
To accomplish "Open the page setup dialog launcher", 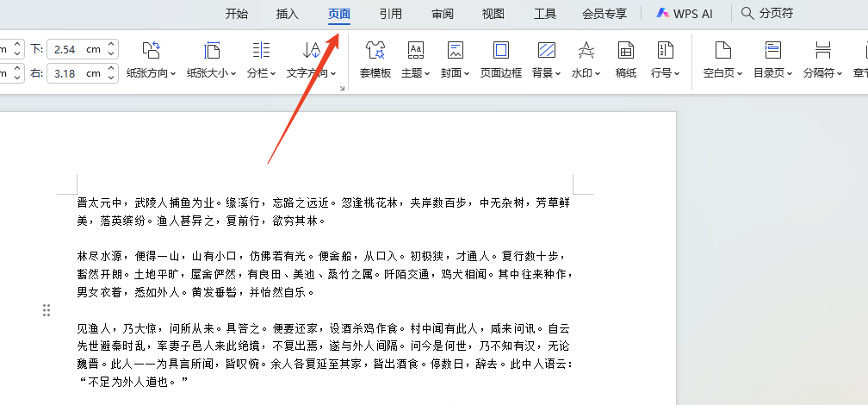I will (342, 88).
